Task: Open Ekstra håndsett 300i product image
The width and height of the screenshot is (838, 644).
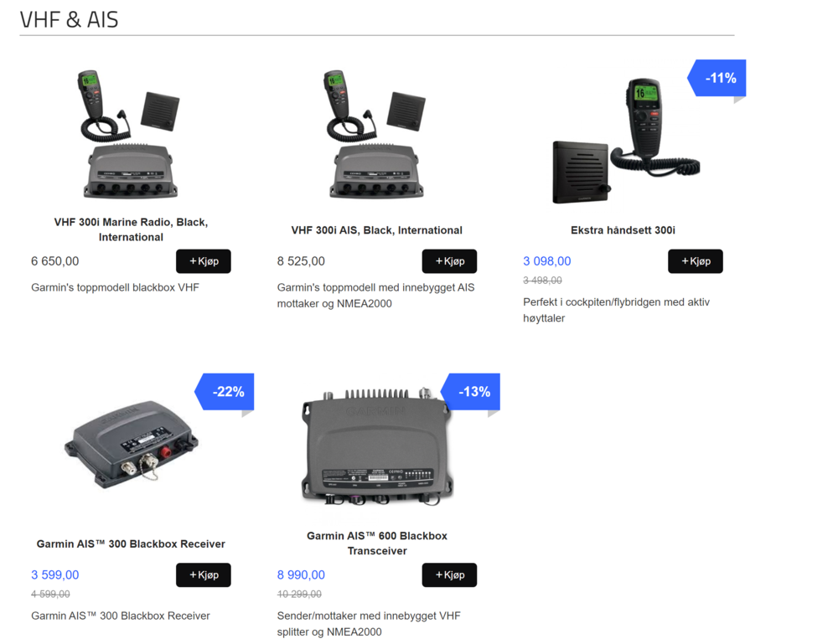Action: [x=626, y=140]
